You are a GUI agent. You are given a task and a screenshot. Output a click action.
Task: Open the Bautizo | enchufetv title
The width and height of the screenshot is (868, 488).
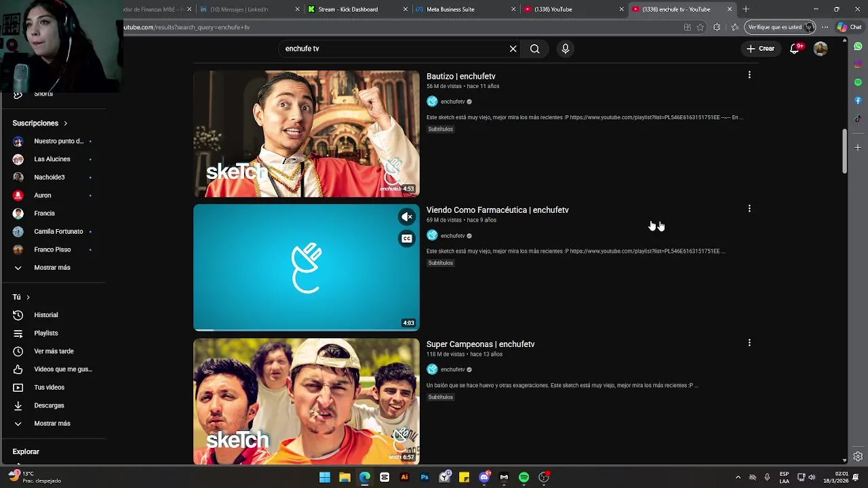(x=461, y=77)
